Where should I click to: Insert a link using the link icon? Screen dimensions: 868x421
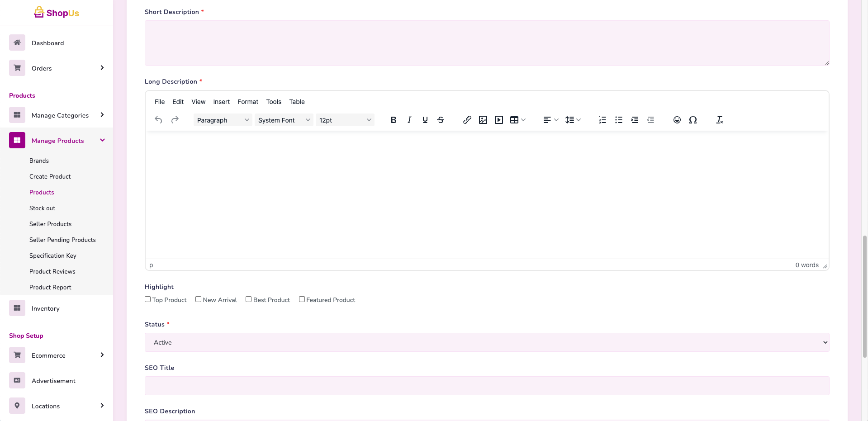(467, 120)
